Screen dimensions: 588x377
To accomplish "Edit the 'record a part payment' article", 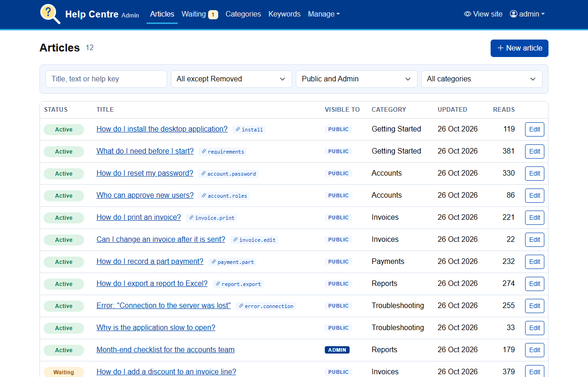I will pyautogui.click(x=535, y=262).
